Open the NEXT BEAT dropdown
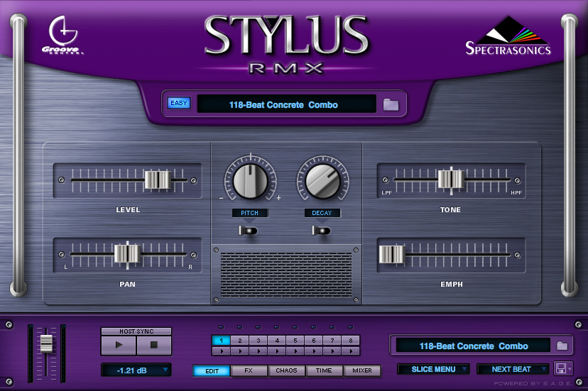588x391 pixels. [x=512, y=369]
